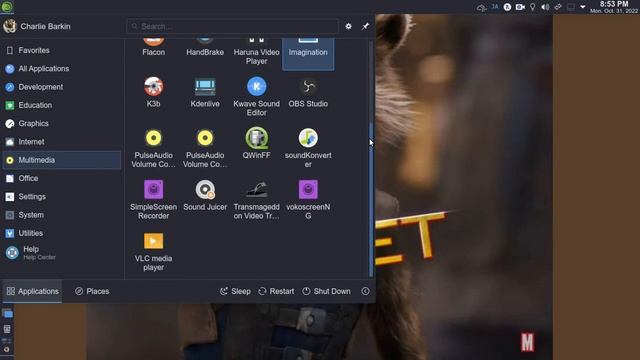
Task: Click the configure menu settings icon
Action: (x=348, y=26)
